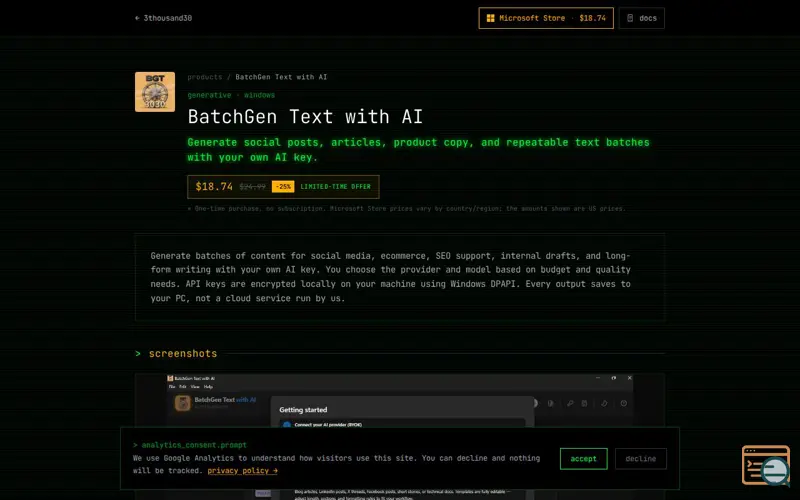The image size is (800, 500).
Task: Click the BGT 3030 app logo
Action: [x=155, y=92]
